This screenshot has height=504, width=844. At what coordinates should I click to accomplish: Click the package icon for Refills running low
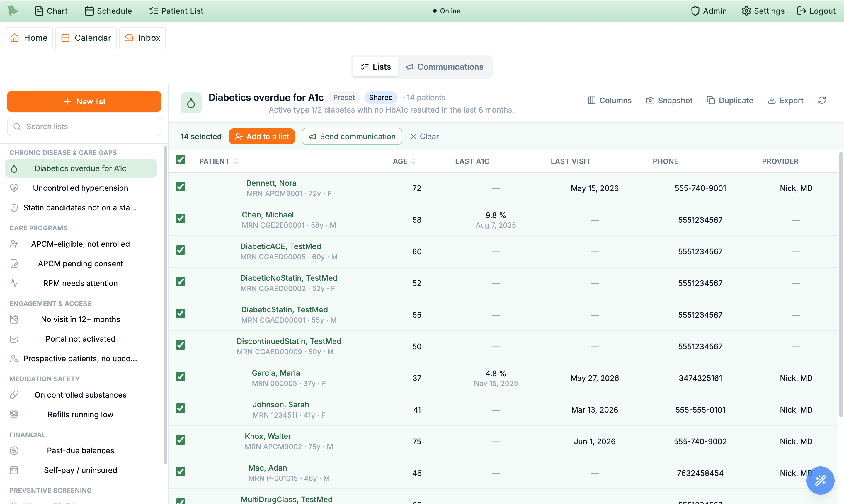click(14, 414)
